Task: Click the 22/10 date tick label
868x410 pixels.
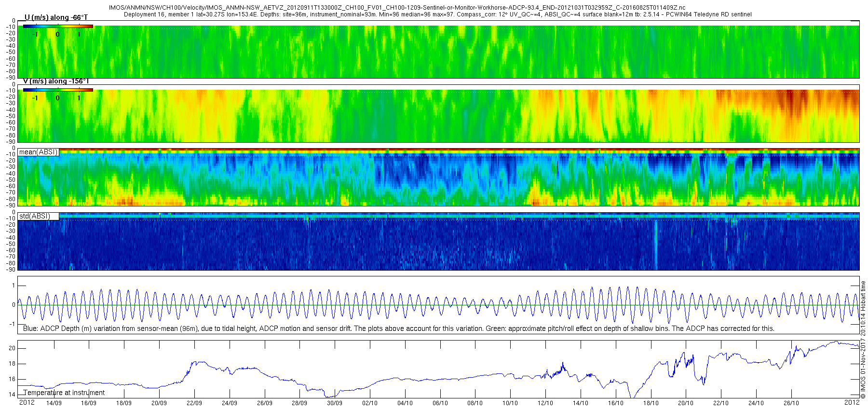Action: (721, 403)
